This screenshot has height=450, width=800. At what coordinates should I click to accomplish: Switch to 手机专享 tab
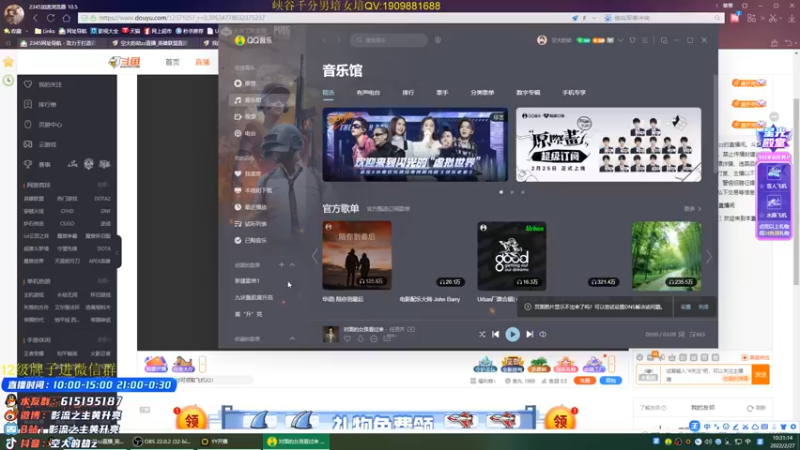click(574, 93)
